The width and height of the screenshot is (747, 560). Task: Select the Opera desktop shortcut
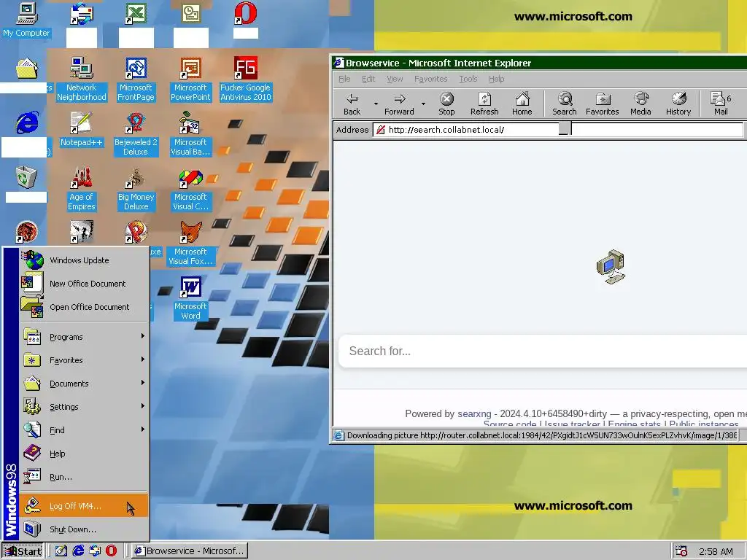pos(245,20)
